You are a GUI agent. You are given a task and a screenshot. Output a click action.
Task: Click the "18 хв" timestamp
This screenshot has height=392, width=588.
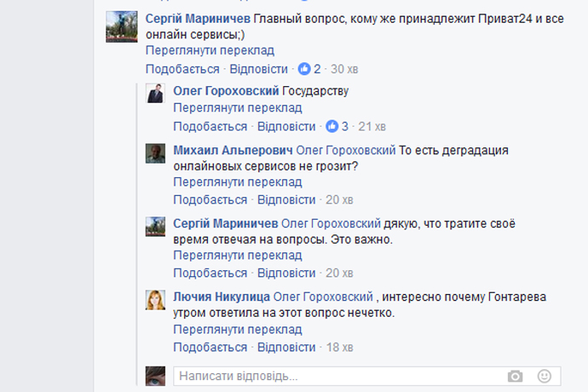coord(339,348)
